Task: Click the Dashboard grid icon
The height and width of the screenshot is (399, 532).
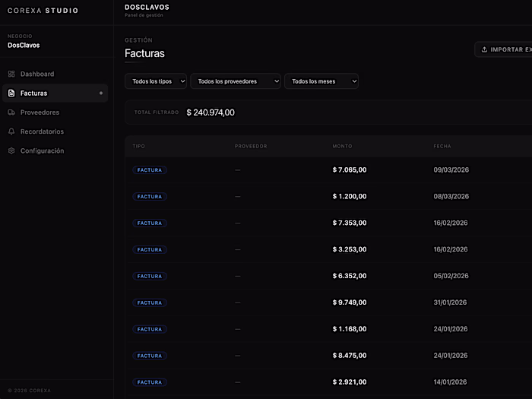Action: coord(11,74)
